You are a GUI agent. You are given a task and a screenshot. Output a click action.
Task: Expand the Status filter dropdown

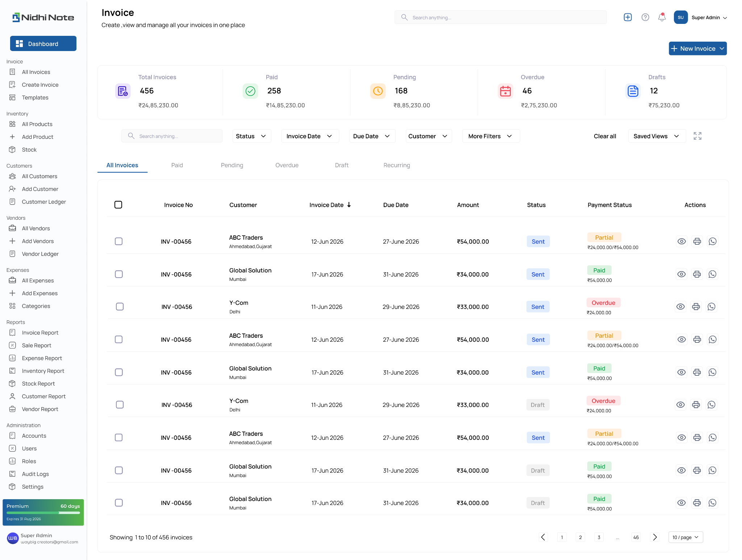coord(251,136)
